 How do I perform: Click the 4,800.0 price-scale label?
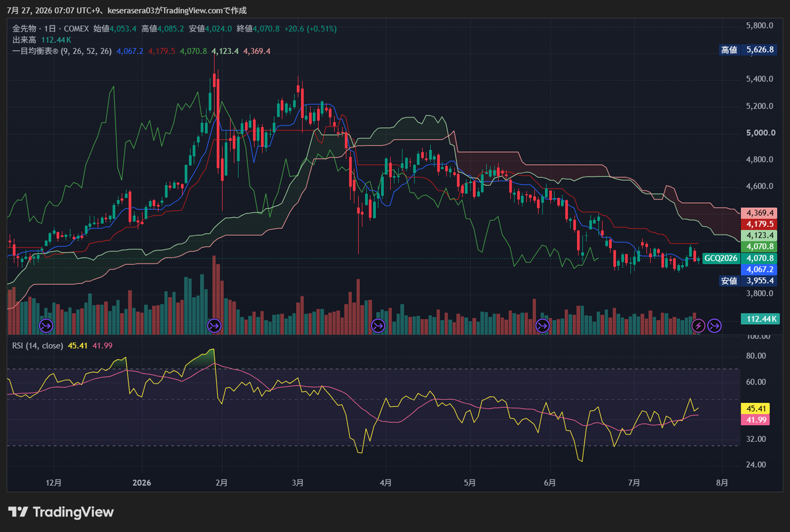(x=760, y=159)
